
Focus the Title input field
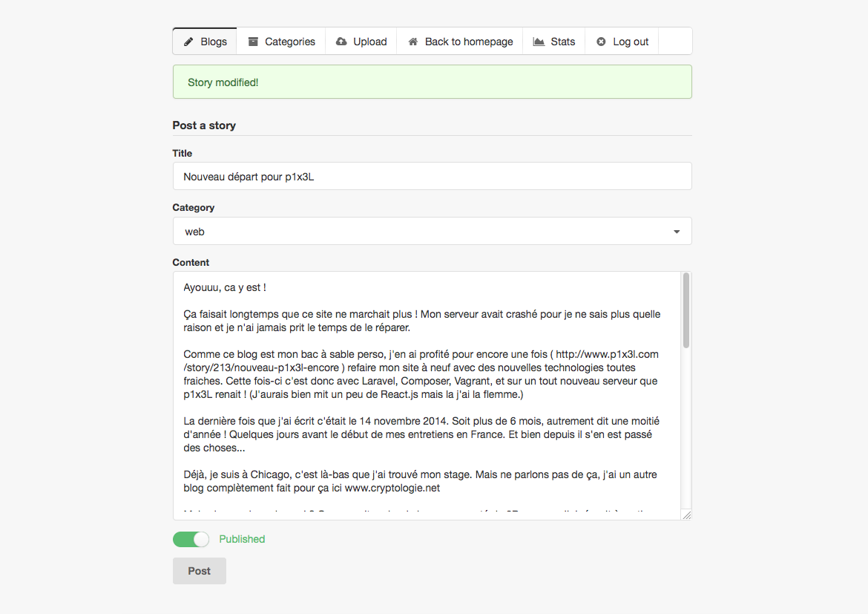(432, 177)
